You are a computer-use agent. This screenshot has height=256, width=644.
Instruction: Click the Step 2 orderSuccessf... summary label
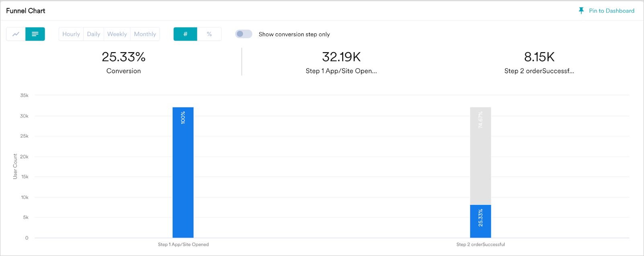[539, 71]
